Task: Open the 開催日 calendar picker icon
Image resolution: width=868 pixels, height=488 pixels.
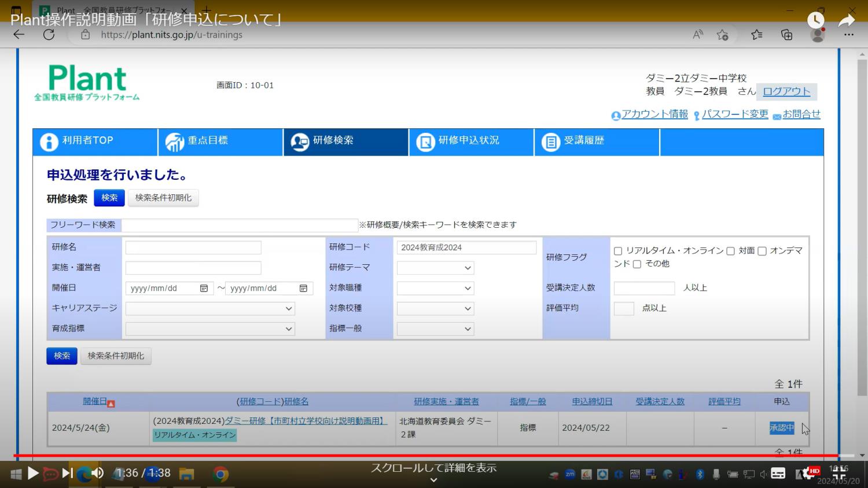Action: click(204, 288)
